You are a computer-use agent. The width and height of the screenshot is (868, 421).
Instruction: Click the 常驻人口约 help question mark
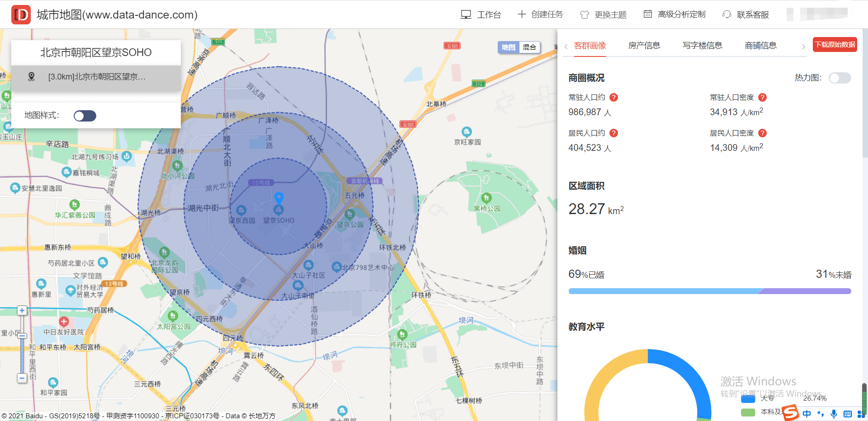pos(614,97)
